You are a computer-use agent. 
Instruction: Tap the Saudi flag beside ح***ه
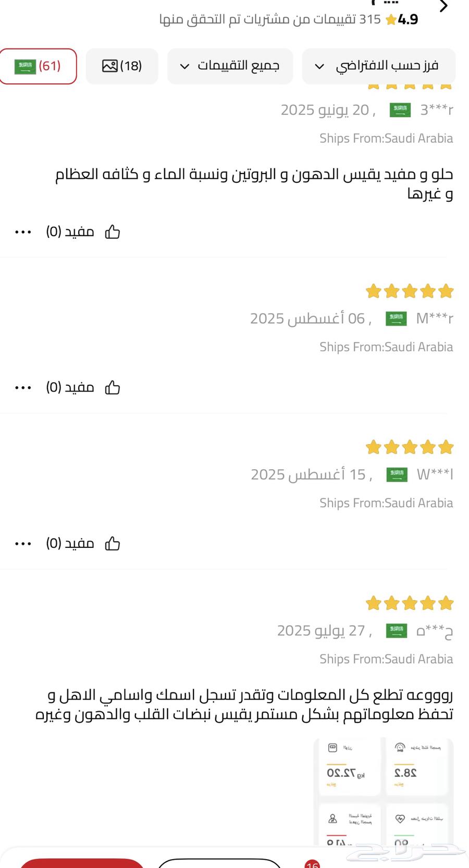[396, 631]
